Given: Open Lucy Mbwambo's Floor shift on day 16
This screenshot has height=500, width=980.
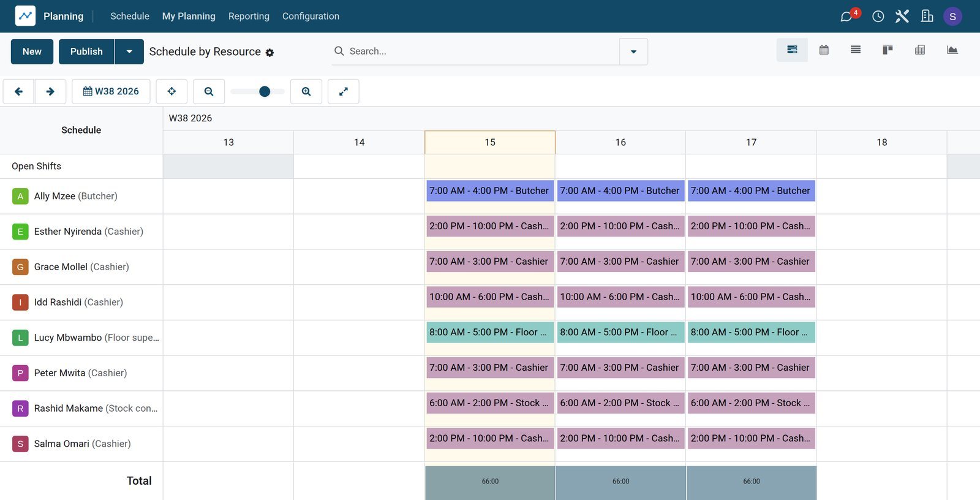Looking at the screenshot, I should 620,332.
